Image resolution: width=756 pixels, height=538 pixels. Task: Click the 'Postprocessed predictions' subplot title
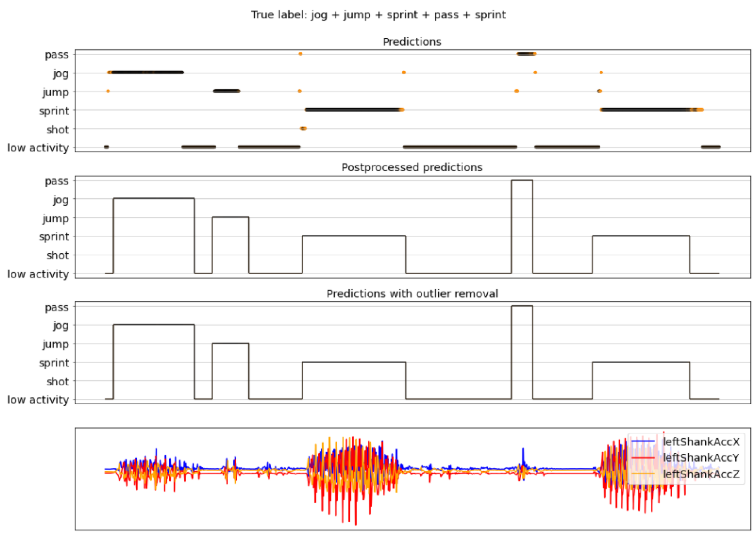(412, 167)
